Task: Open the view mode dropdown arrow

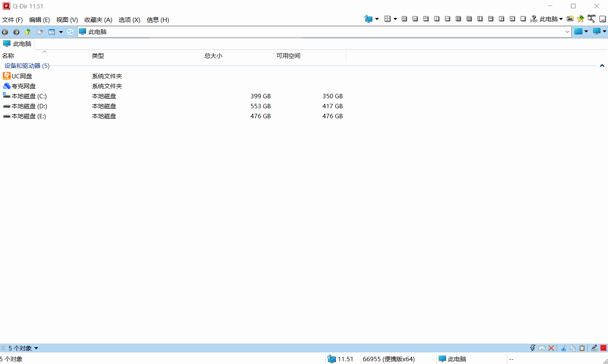Action: [x=61, y=32]
